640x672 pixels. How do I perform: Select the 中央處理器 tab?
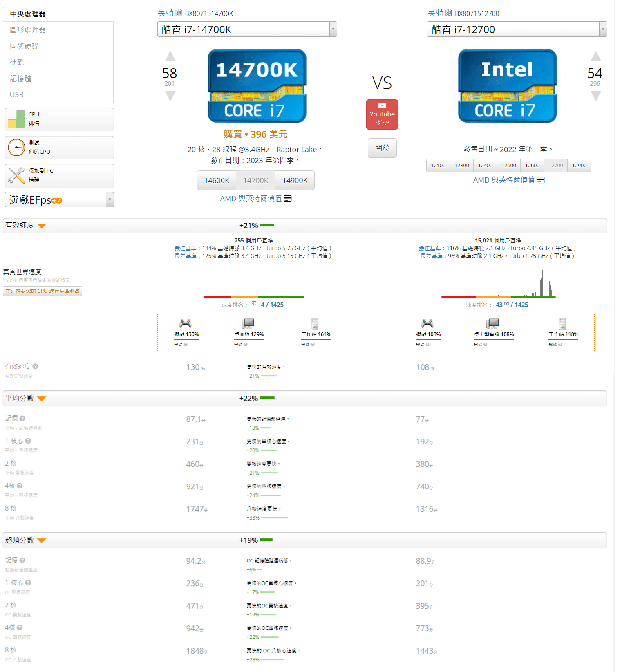tap(58, 14)
